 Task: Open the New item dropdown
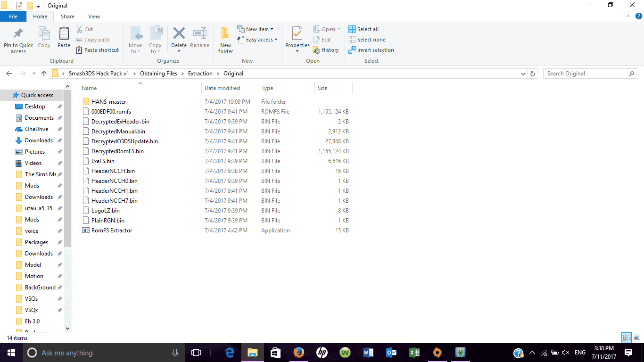(255, 29)
